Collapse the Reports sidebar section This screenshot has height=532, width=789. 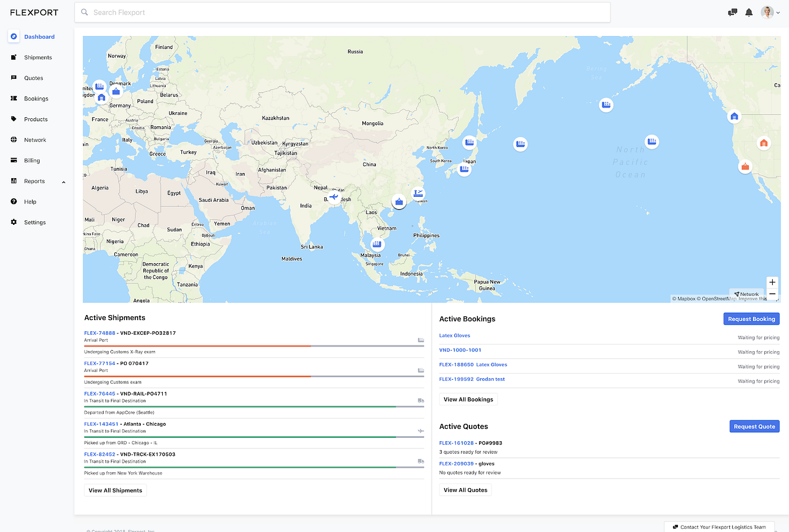[x=63, y=181]
